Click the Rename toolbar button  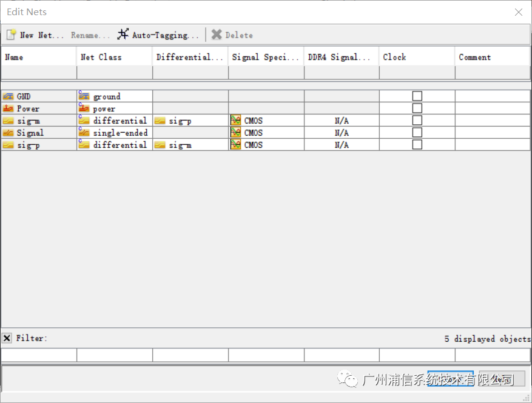tap(90, 35)
